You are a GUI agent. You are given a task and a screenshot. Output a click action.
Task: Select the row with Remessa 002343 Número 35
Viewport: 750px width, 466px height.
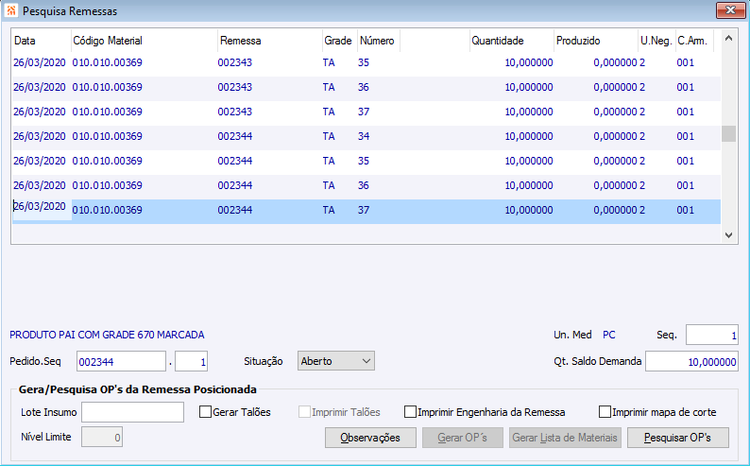click(366, 63)
